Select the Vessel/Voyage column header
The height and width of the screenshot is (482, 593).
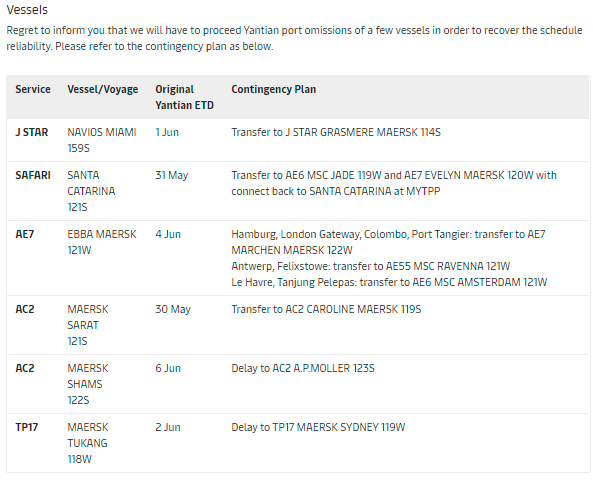[103, 90]
